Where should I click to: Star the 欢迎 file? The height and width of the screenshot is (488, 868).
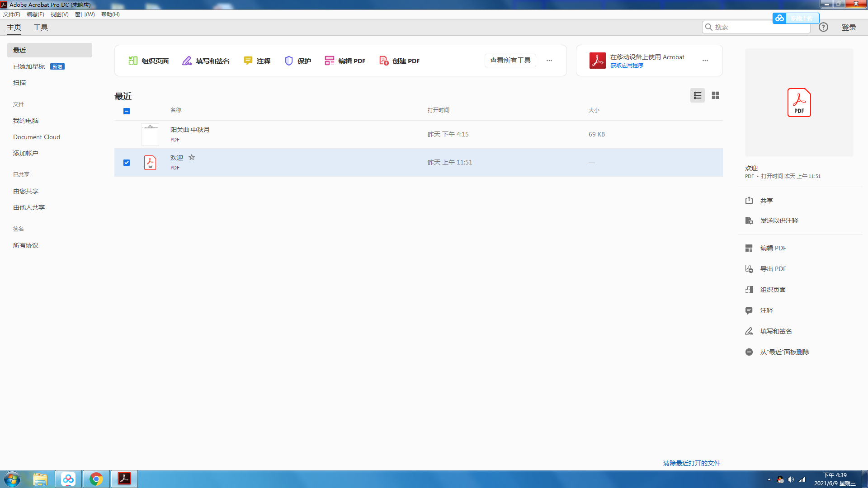[192, 157]
